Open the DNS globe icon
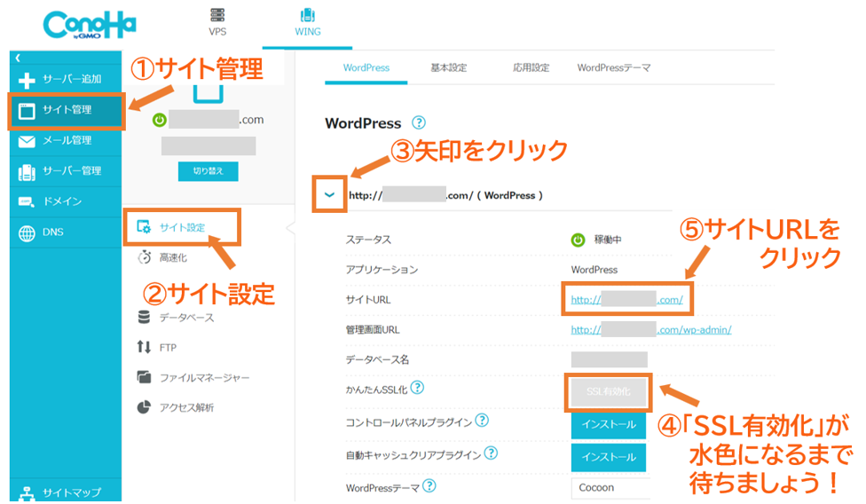 [x=27, y=232]
